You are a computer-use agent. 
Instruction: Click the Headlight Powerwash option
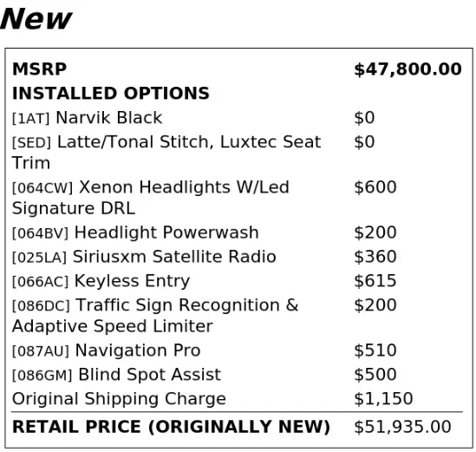pyautogui.click(x=135, y=233)
